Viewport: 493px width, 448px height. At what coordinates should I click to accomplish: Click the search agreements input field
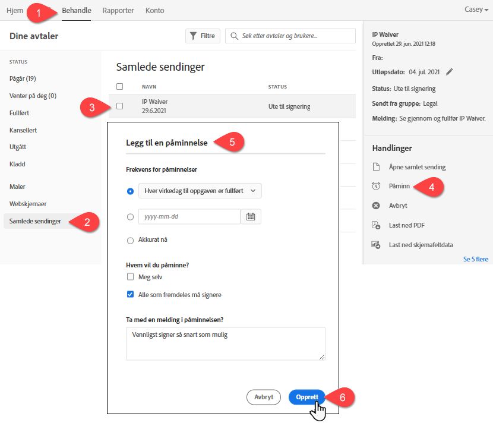[290, 36]
